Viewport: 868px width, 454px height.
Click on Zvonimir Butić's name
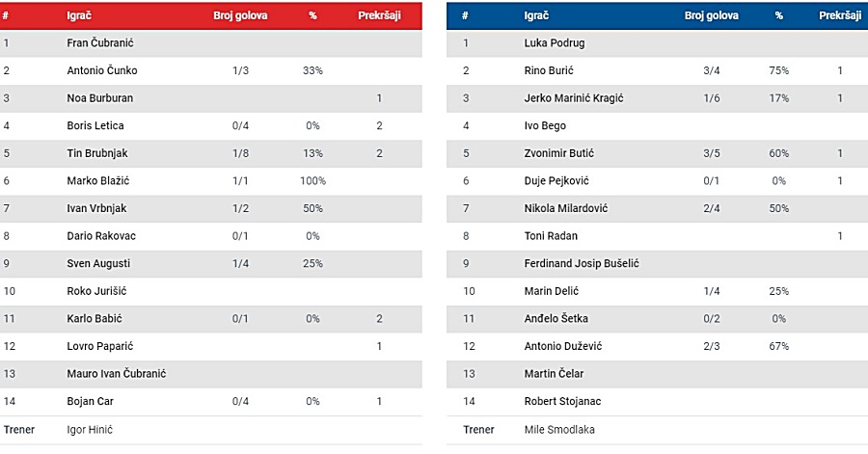tap(559, 153)
